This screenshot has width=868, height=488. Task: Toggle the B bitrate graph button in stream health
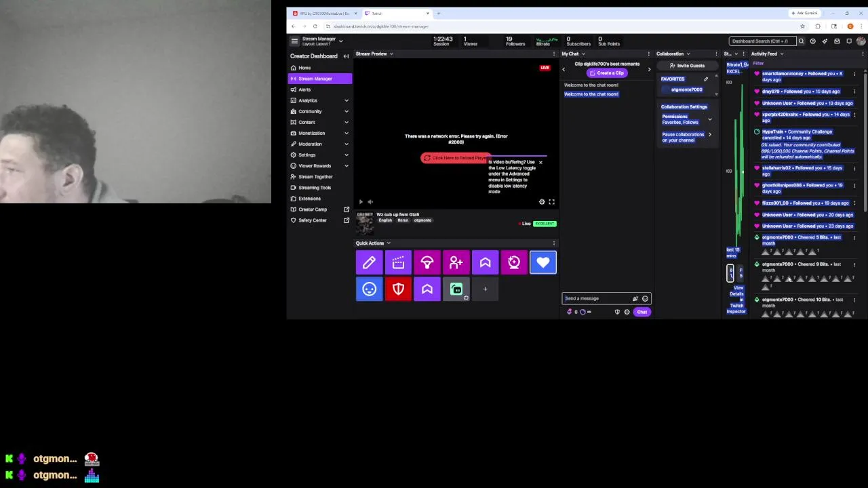[x=731, y=272]
